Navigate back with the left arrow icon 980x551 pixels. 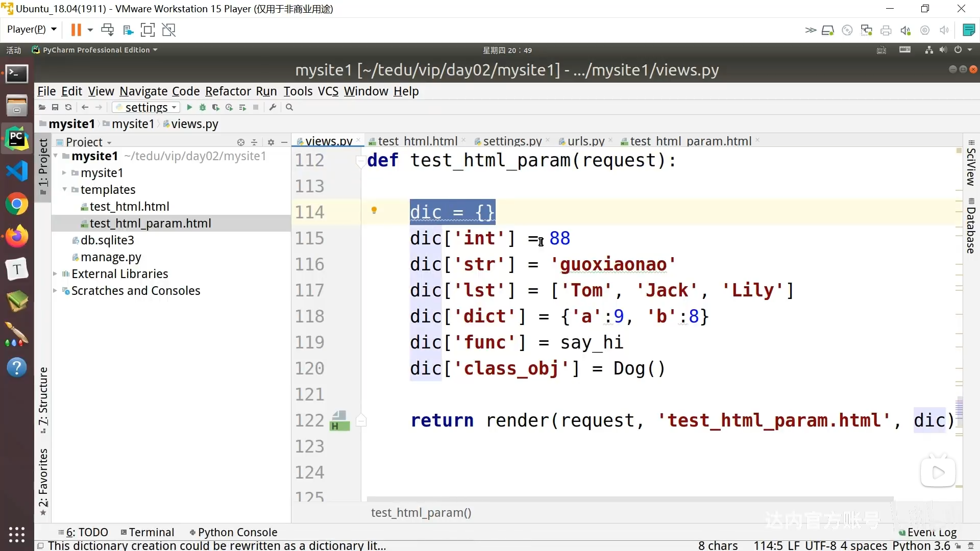85,107
